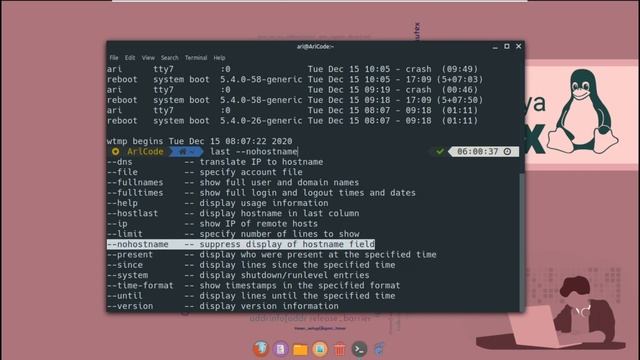Click the home icon in the prompt
The width and height of the screenshot is (640, 360).
pyautogui.click(x=183, y=152)
